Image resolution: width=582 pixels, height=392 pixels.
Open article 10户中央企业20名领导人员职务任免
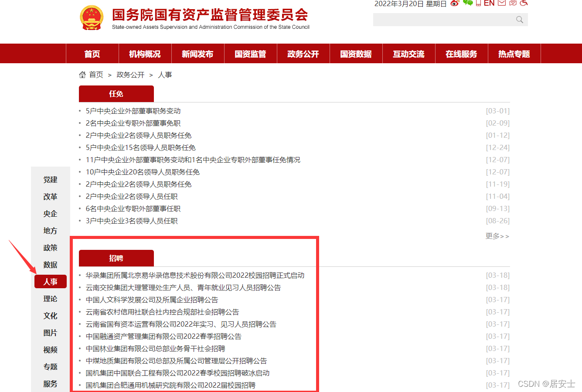click(x=143, y=172)
